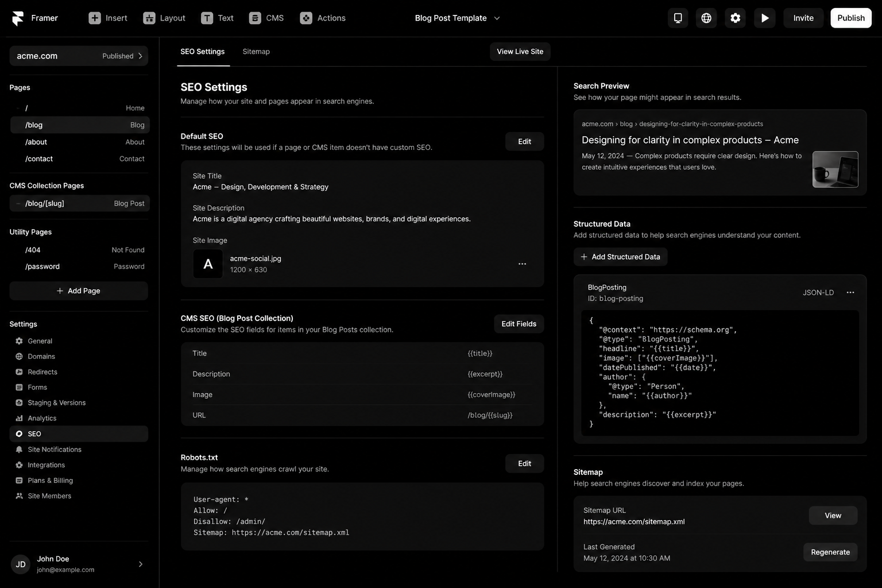Click the Publish button
882x588 pixels.
coord(851,18)
